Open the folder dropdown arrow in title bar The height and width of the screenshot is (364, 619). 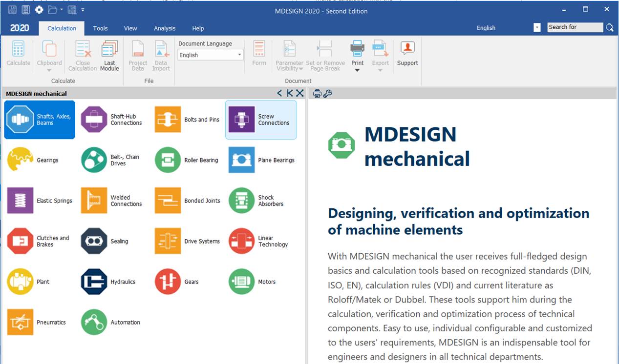(x=61, y=10)
